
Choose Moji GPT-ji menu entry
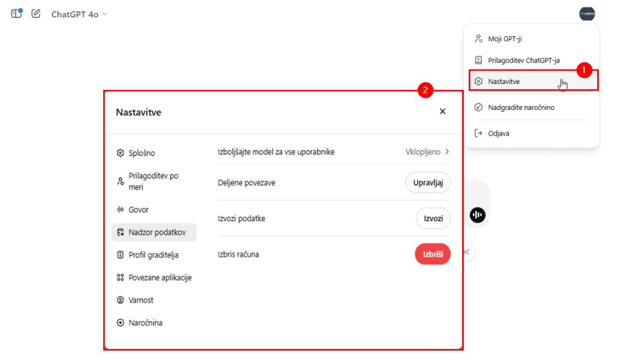(505, 39)
